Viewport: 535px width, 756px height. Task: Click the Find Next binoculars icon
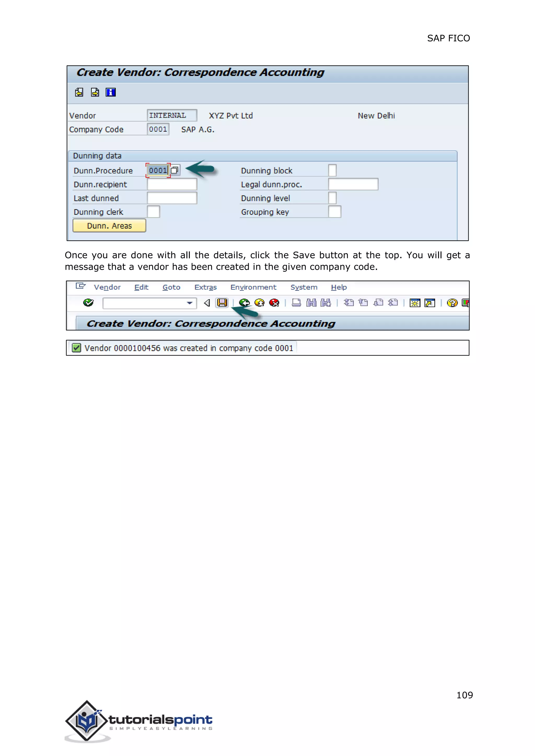[x=326, y=303]
